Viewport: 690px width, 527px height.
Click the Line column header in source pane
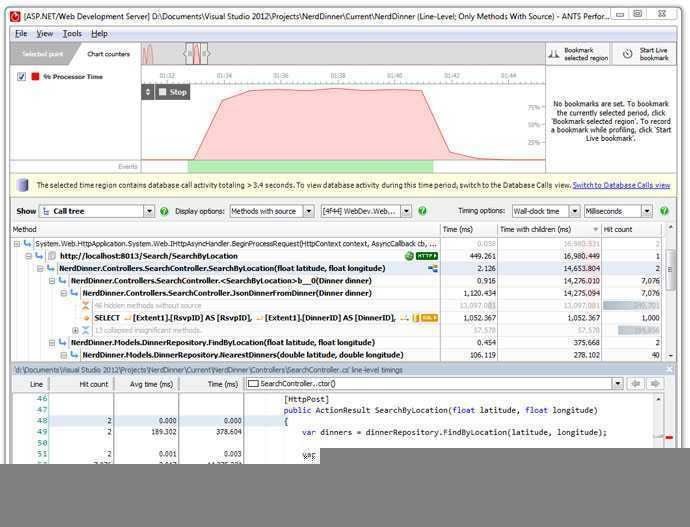pos(36,384)
